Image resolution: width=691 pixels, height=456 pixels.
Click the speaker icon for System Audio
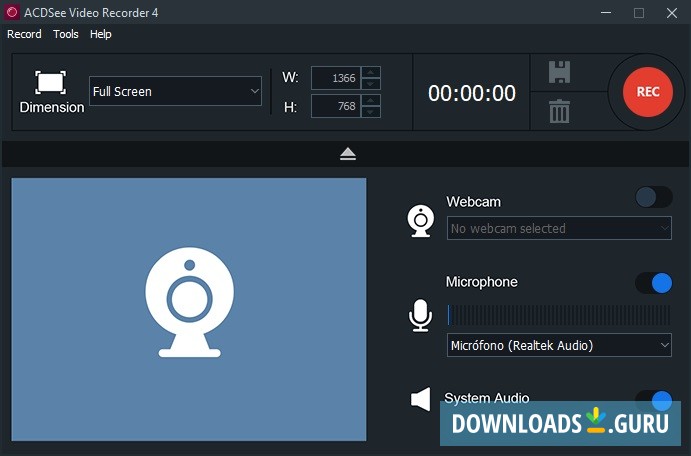(x=420, y=400)
